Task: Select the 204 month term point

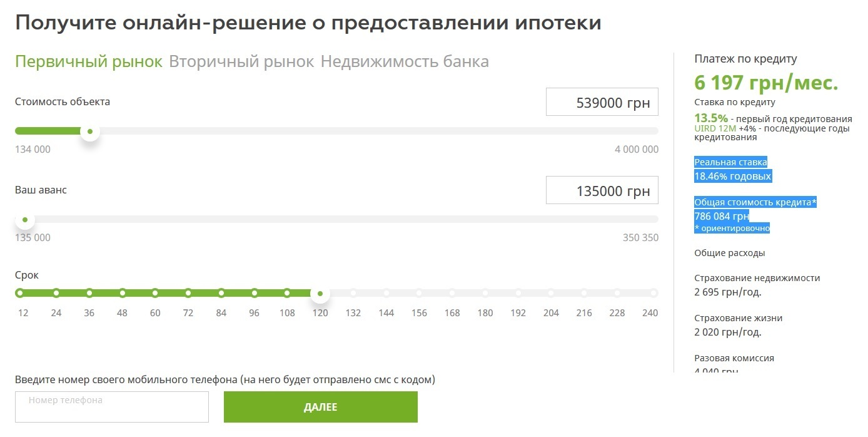Action: pos(551,293)
